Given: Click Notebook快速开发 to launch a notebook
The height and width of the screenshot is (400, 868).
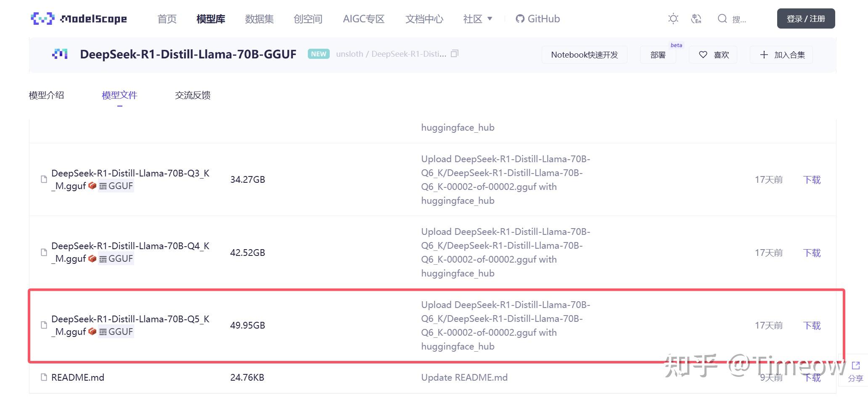Looking at the screenshot, I should point(584,55).
